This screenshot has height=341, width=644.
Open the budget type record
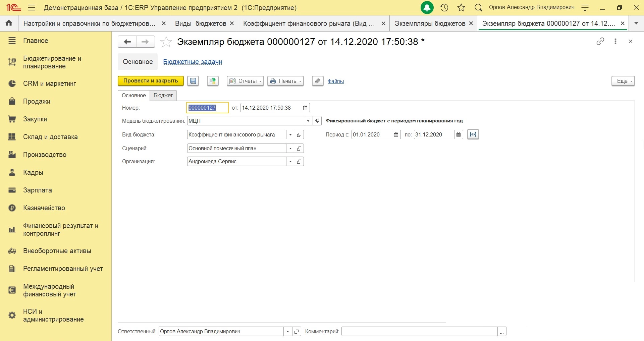[299, 134]
